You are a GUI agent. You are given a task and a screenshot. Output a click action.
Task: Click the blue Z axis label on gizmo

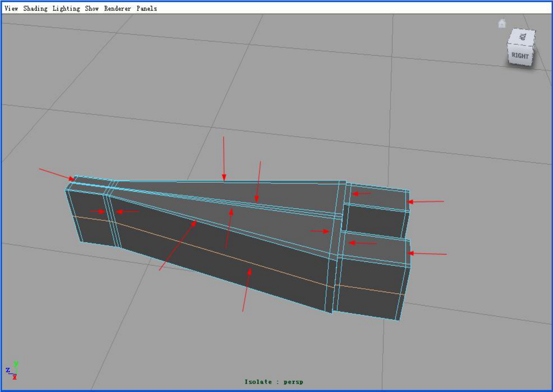click(x=8, y=370)
